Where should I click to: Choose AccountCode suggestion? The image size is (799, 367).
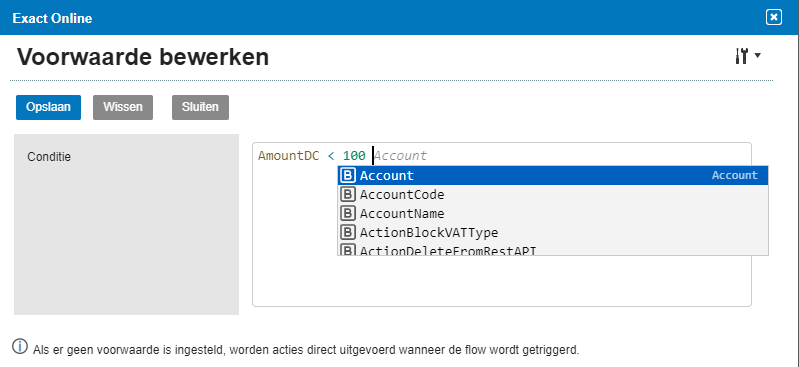click(x=553, y=195)
